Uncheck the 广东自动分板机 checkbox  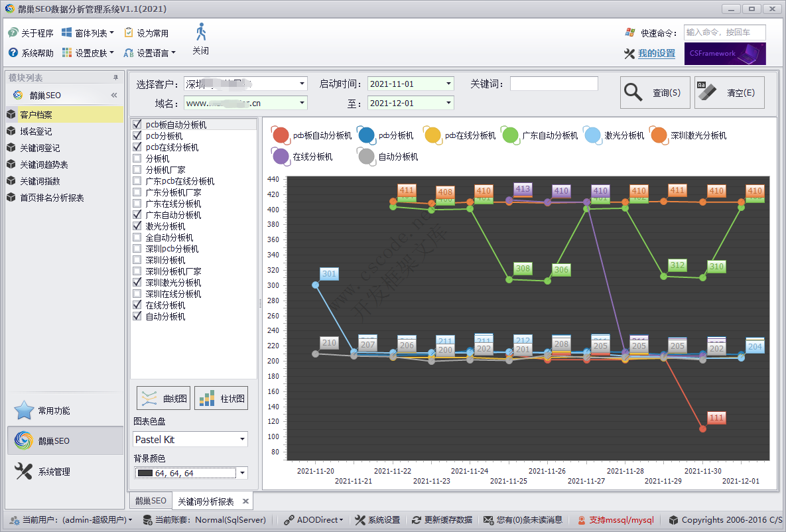pyautogui.click(x=137, y=215)
